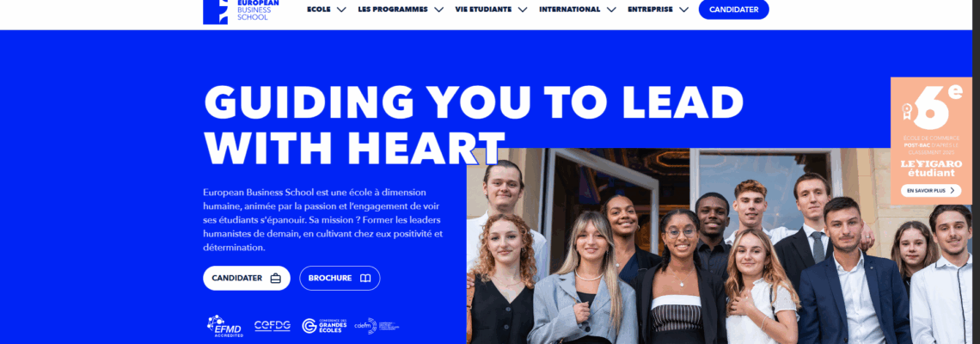Expand the Ecole dropdown chevron
Screen dimensions: 980x344
(341, 9)
